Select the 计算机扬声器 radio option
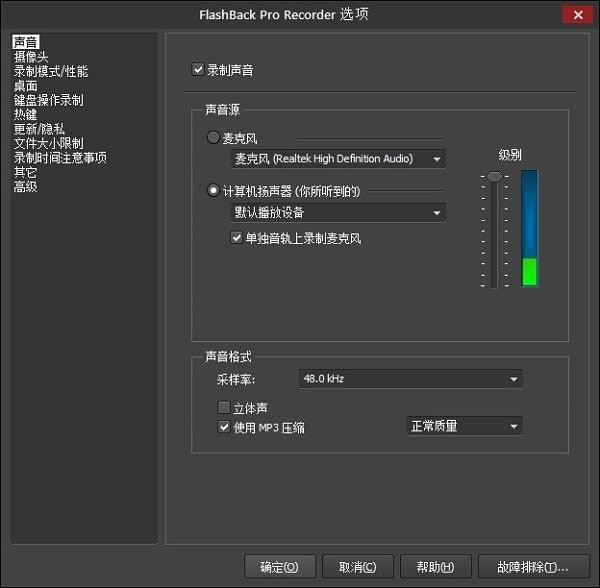600x588 pixels. coord(213,191)
